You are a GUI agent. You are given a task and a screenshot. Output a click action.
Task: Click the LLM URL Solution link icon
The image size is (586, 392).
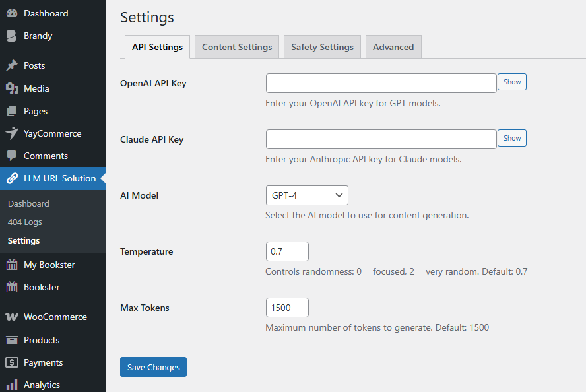point(12,178)
